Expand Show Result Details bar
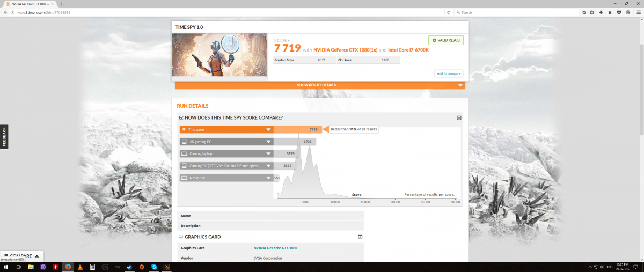Image resolution: width=644 pixels, height=272 pixels. 320,85
